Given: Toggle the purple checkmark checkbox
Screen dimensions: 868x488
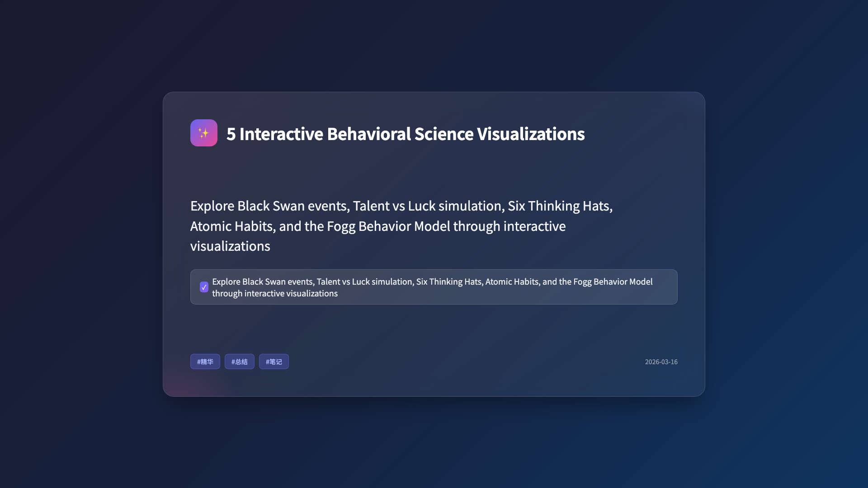Looking at the screenshot, I should [x=204, y=287].
